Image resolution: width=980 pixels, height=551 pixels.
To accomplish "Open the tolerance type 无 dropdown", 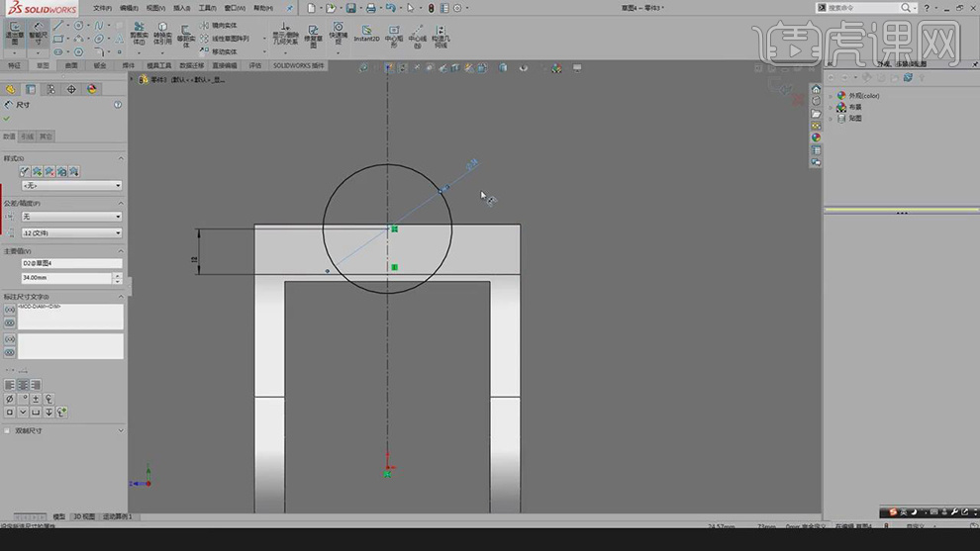I will coord(71,217).
